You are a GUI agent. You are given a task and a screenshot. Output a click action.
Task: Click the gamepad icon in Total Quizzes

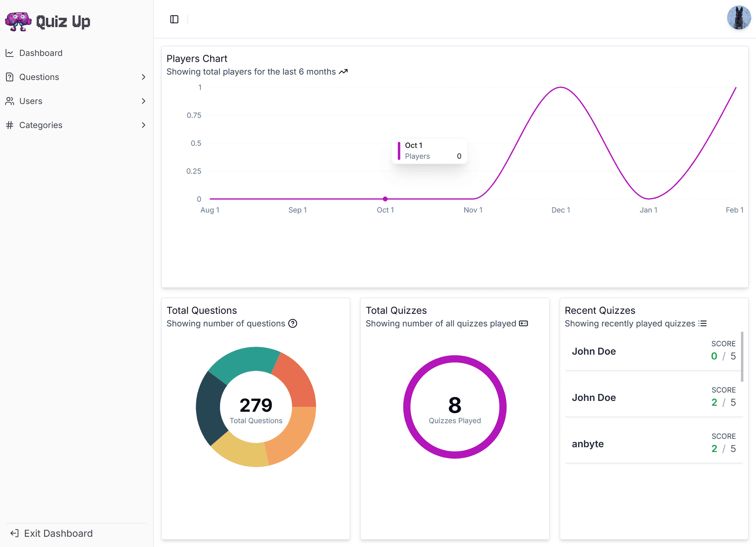point(523,323)
